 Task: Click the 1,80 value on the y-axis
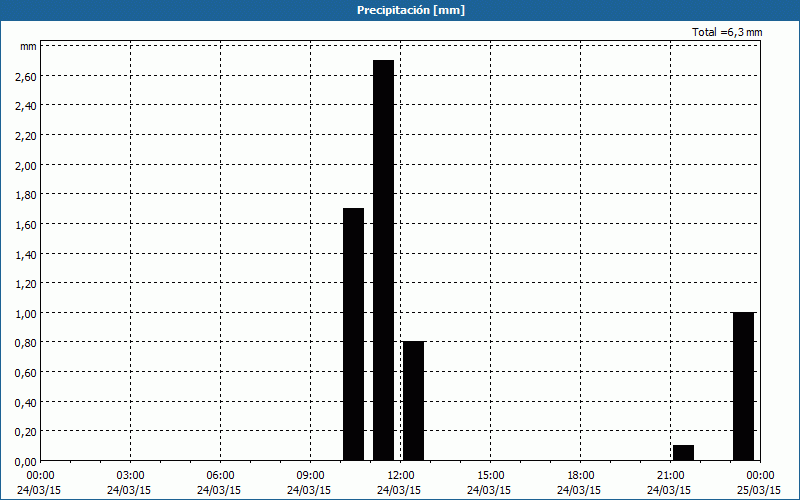[26, 195]
